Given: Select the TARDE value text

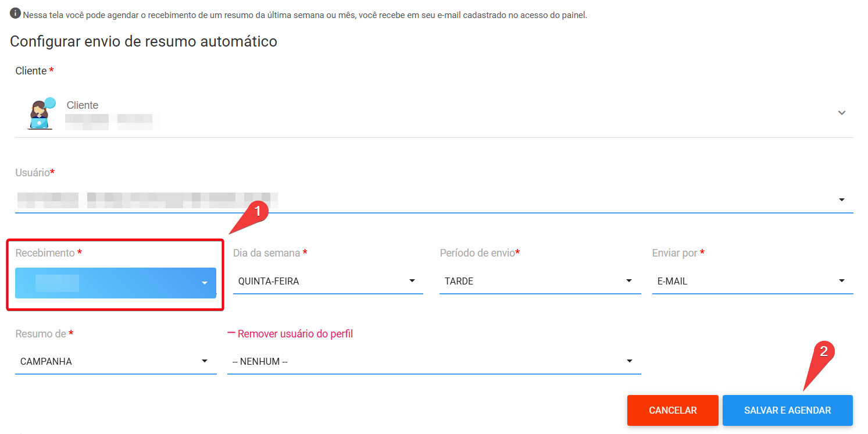Looking at the screenshot, I should click(x=459, y=282).
